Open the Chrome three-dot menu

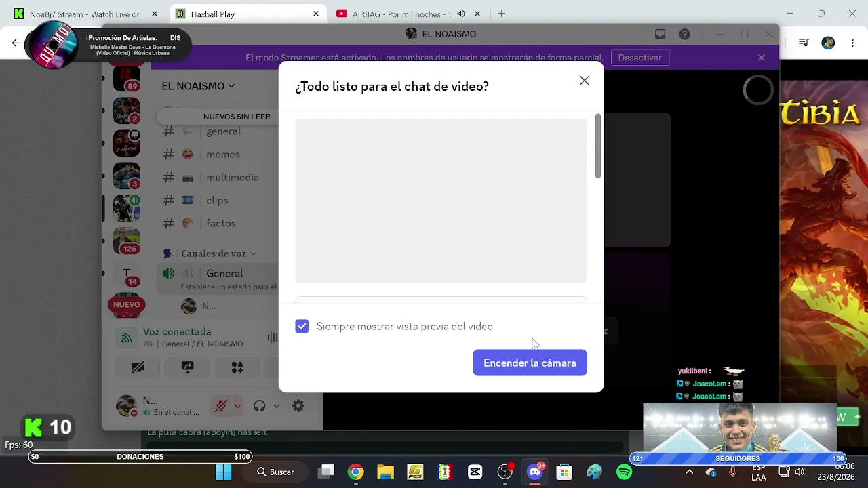[x=852, y=43]
